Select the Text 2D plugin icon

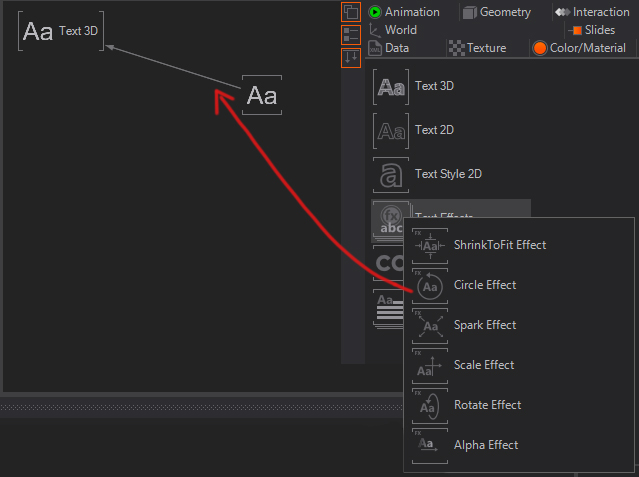391,130
